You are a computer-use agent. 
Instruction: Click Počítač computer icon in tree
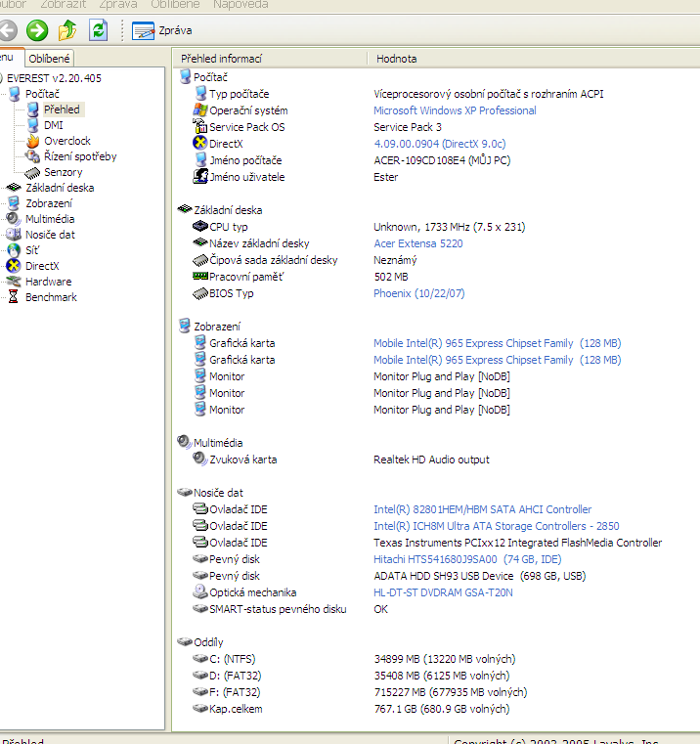pos(15,94)
